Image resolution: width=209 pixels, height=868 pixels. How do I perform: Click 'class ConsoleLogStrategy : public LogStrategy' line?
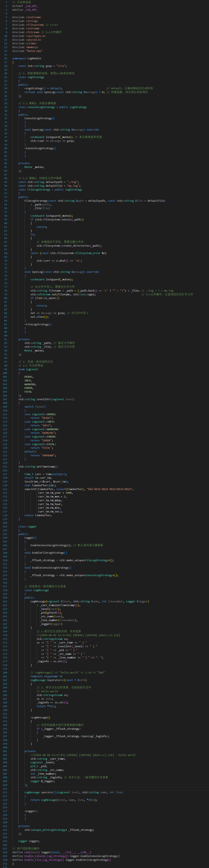point(53,107)
